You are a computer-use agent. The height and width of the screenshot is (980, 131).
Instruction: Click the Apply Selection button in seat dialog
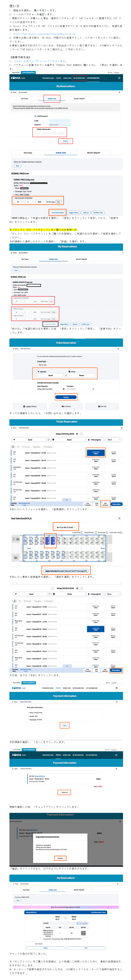click(x=66, y=571)
